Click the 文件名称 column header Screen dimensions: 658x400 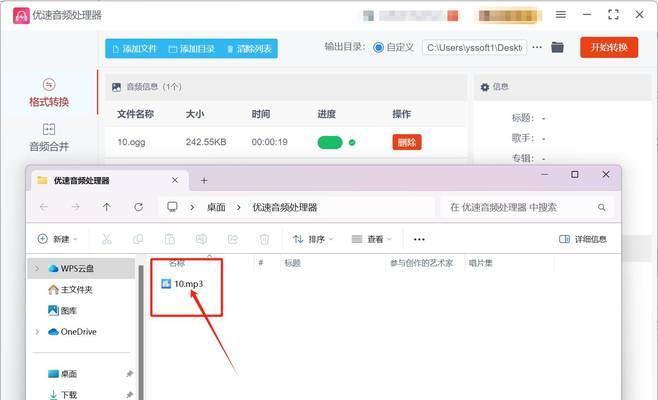coord(135,114)
